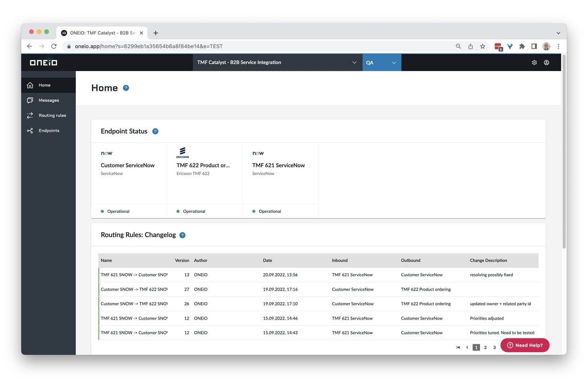Click the Change Description column header
This screenshot has height=392, width=588.
coord(488,261)
